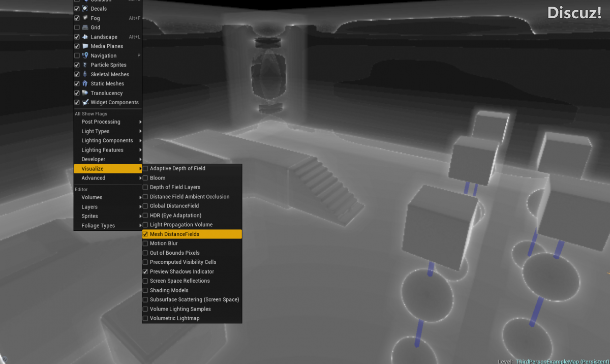Screen dimensions: 610x364
Task: Select Light Propagation Volume option
Action: coord(192,225)
